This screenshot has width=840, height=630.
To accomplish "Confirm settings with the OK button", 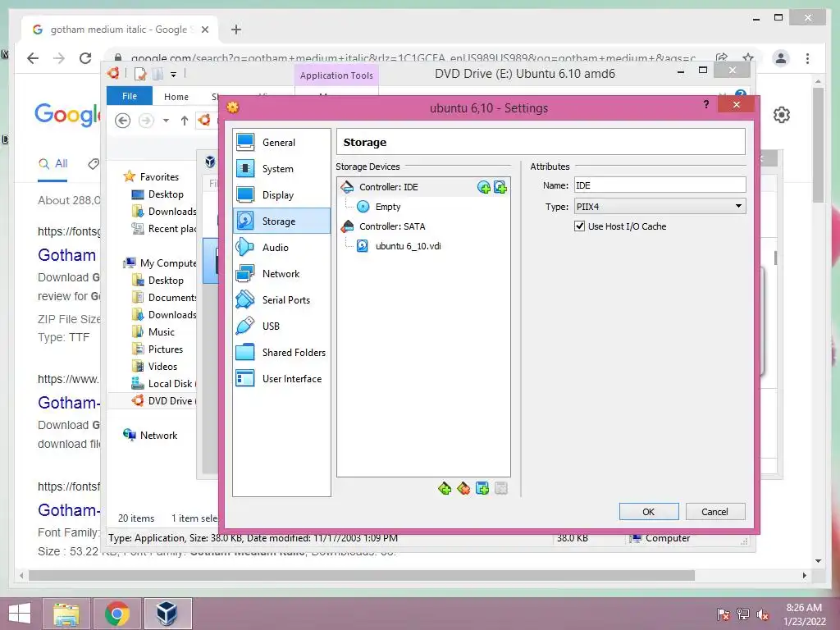I will click(649, 512).
